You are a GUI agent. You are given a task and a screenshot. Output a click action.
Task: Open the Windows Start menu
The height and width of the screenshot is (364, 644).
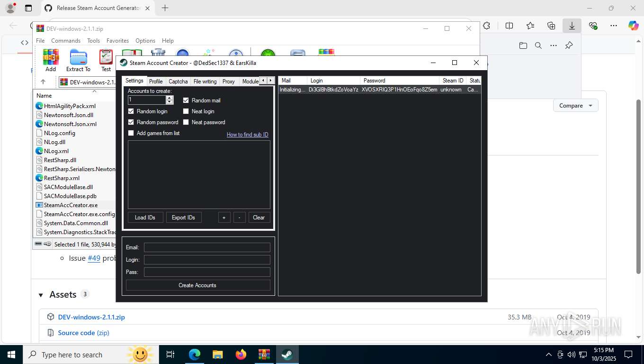[11, 355]
